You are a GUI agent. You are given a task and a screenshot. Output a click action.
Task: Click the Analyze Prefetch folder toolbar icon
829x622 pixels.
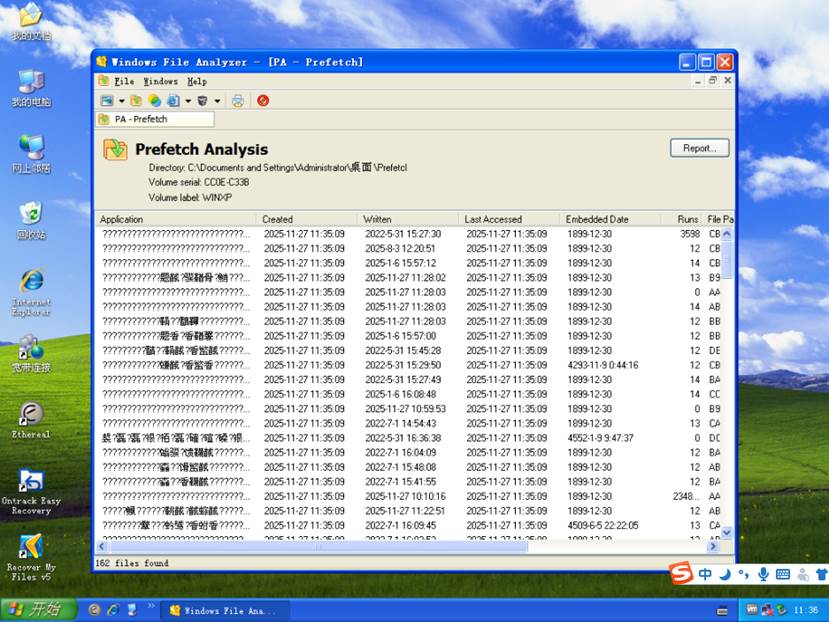pyautogui.click(x=136, y=100)
